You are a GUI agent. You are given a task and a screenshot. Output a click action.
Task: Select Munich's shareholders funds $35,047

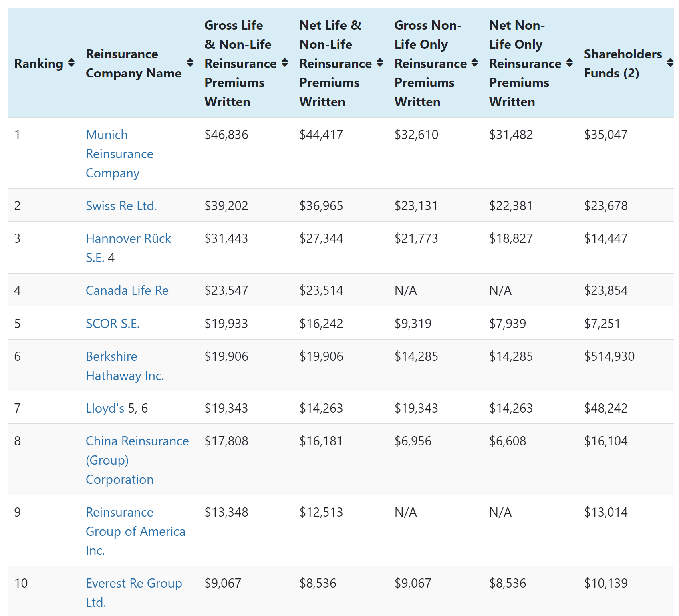606,135
